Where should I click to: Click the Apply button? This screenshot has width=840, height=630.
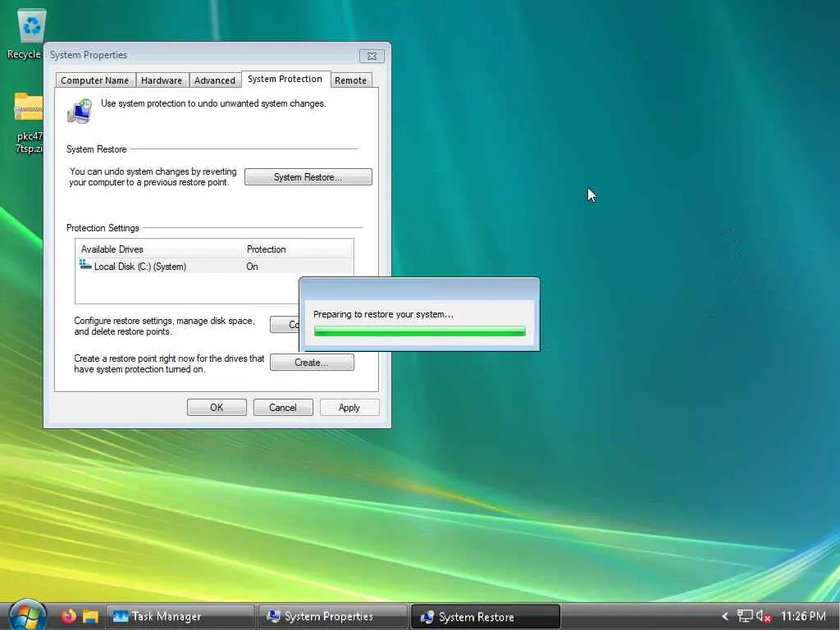[x=349, y=408]
